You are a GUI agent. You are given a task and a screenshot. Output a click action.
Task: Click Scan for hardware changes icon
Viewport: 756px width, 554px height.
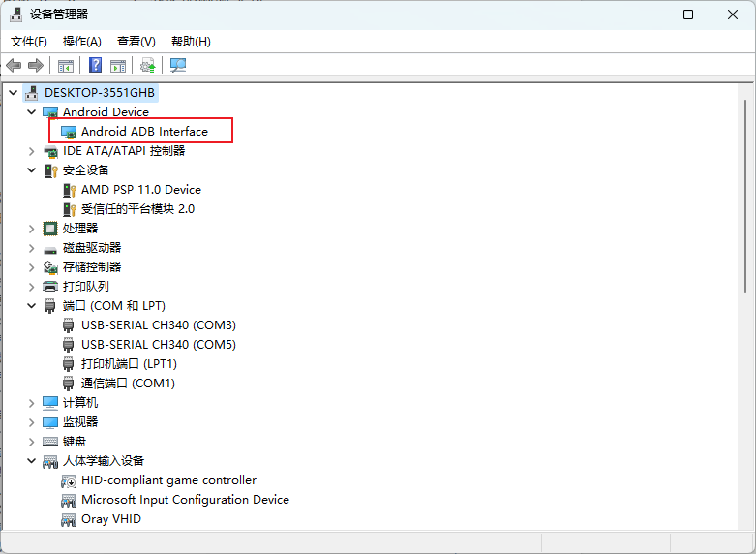point(178,65)
